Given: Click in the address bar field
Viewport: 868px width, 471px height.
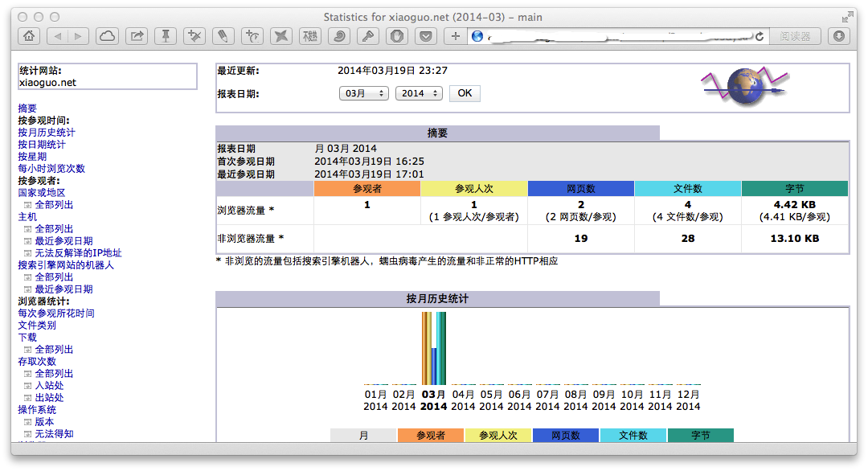Looking at the screenshot, I should (618, 36).
